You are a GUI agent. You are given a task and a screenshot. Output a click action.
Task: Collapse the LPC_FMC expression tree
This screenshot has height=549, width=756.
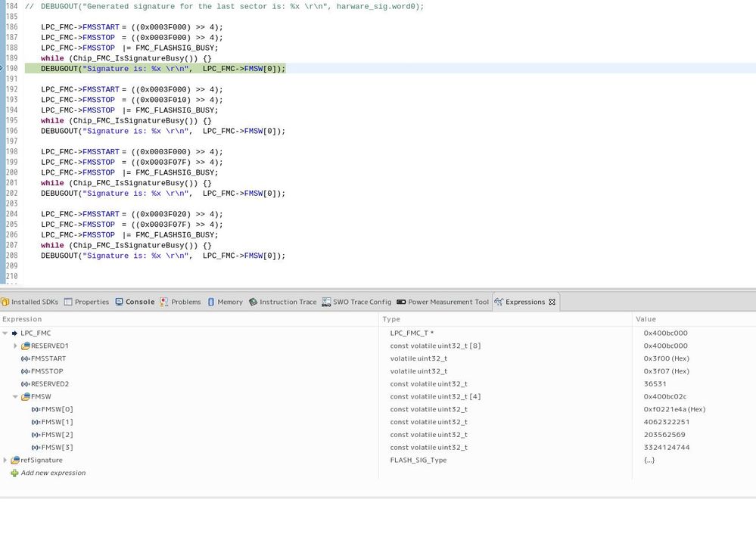point(5,333)
